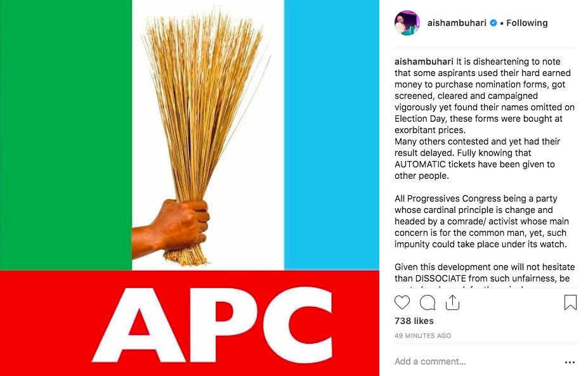Click the aishambuhari profile picture
This screenshot has width=588, height=376.
407,23
